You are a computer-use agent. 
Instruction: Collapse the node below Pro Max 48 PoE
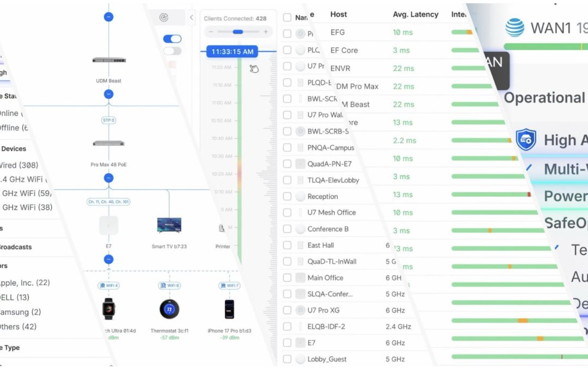coord(109,178)
